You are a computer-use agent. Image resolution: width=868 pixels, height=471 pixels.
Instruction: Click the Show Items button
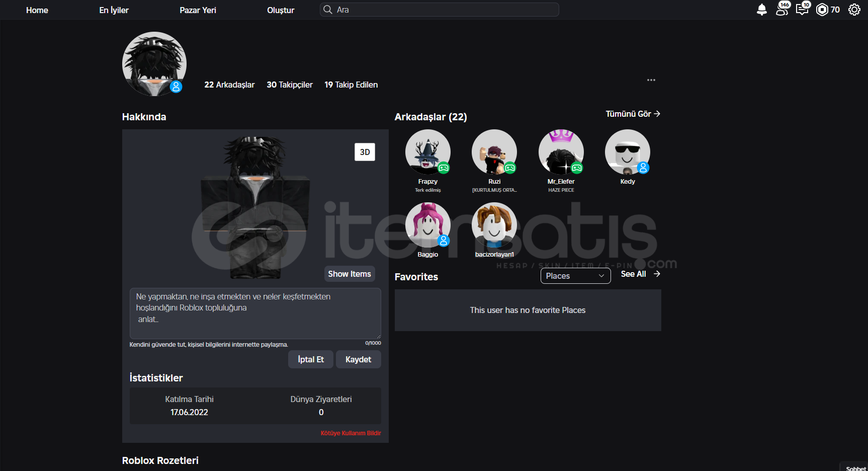[350, 274]
